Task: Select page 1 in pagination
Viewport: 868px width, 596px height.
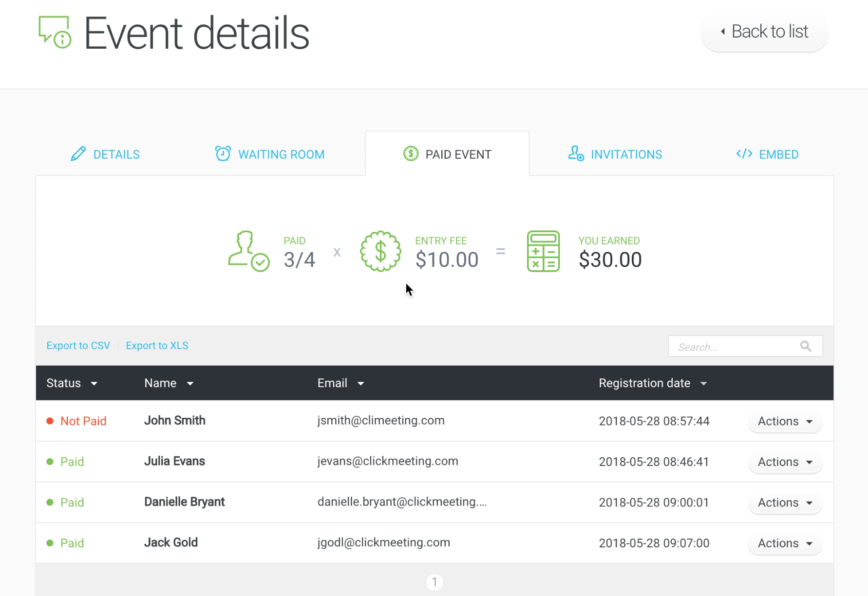Action: pyautogui.click(x=434, y=582)
